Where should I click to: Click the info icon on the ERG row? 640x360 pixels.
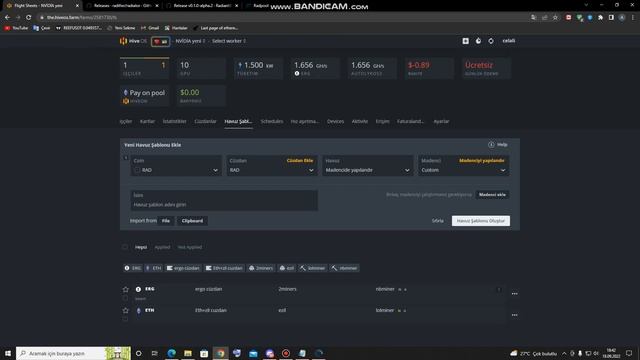[x=499, y=289]
